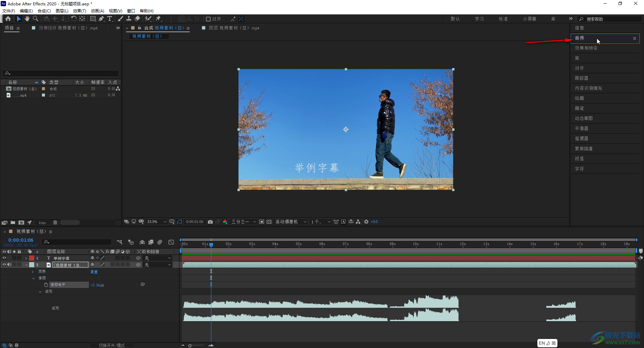Open the 1 个 view layout dropdown
Image resolution: width=644 pixels, height=348 pixels.
321,222
